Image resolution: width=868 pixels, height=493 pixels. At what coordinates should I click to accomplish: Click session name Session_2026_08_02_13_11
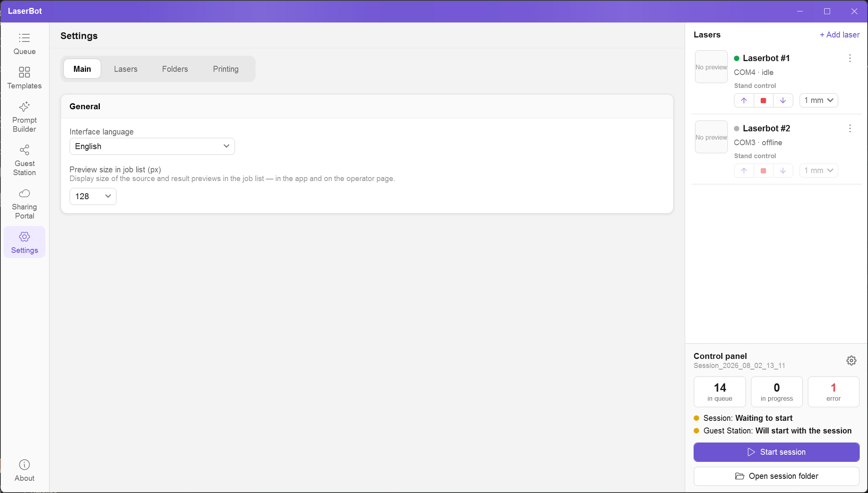(739, 366)
